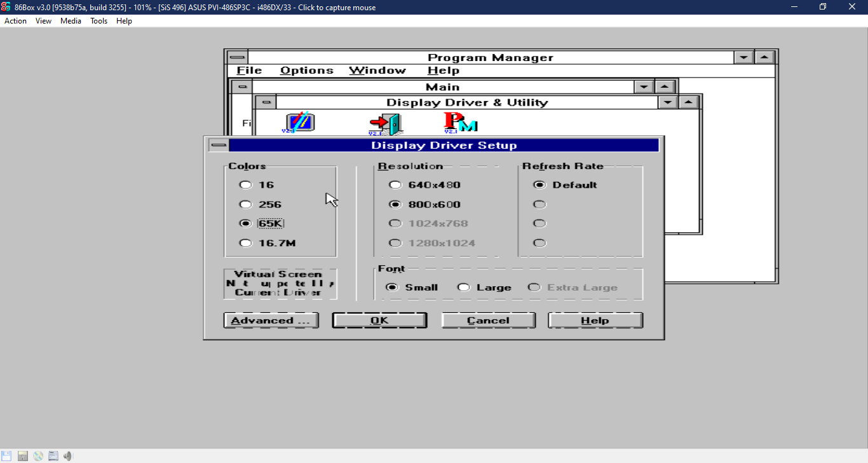This screenshot has width=868, height=463.
Task: Click the second floppy drive status icon
Action: (22, 455)
